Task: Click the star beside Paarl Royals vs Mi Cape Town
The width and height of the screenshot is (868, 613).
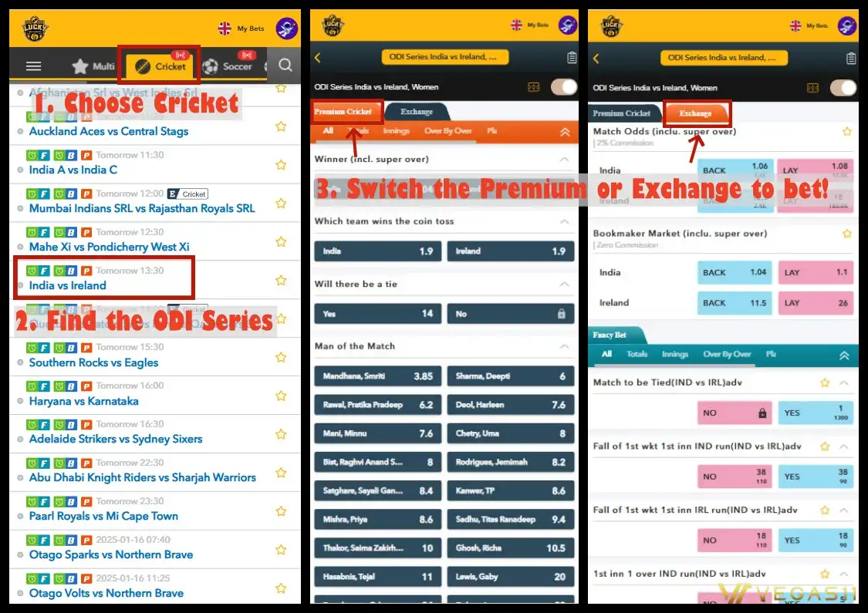Action: 281,511
